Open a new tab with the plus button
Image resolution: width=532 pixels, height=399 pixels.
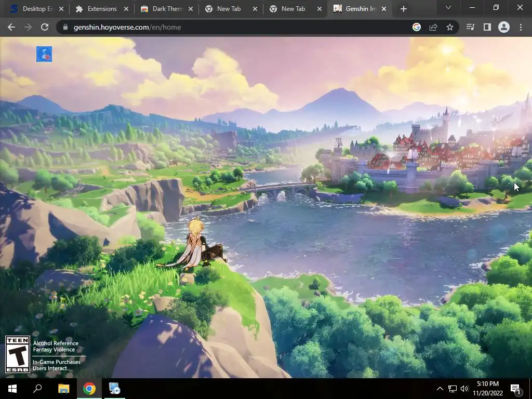click(x=403, y=9)
